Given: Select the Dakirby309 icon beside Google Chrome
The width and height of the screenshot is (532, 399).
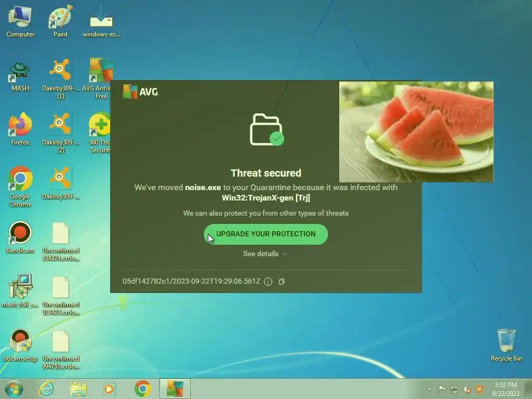Looking at the screenshot, I should (x=60, y=183).
